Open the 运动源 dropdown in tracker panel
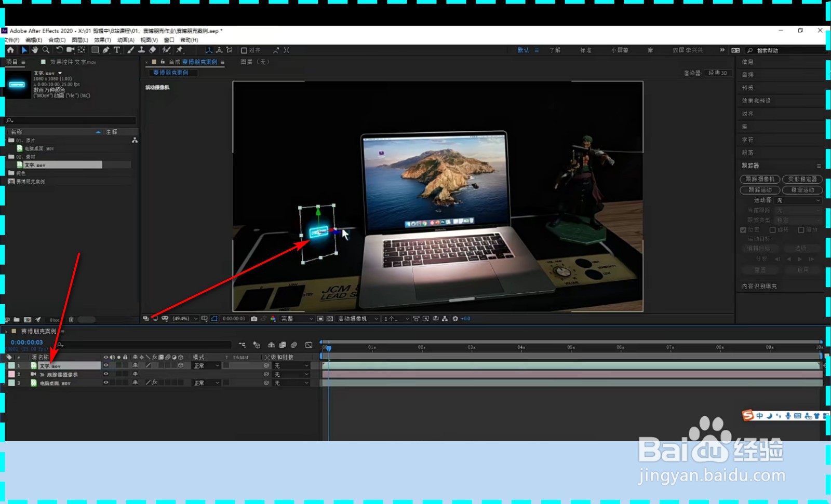The width and height of the screenshot is (831, 504). tap(798, 200)
